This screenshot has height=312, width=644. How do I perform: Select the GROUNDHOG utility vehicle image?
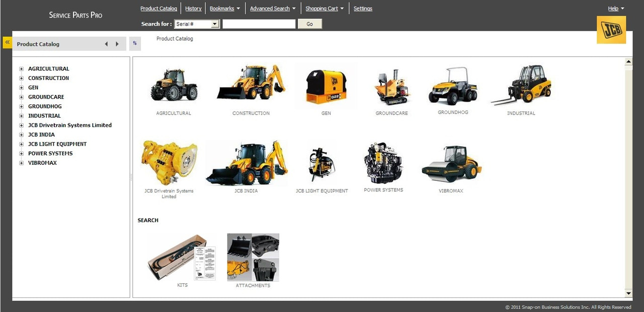453,86
